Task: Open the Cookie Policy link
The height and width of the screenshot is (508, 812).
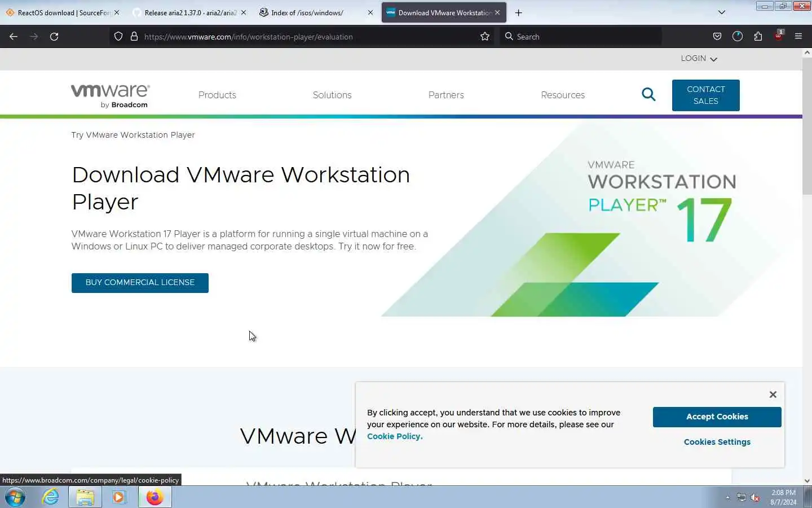Action: (x=395, y=436)
